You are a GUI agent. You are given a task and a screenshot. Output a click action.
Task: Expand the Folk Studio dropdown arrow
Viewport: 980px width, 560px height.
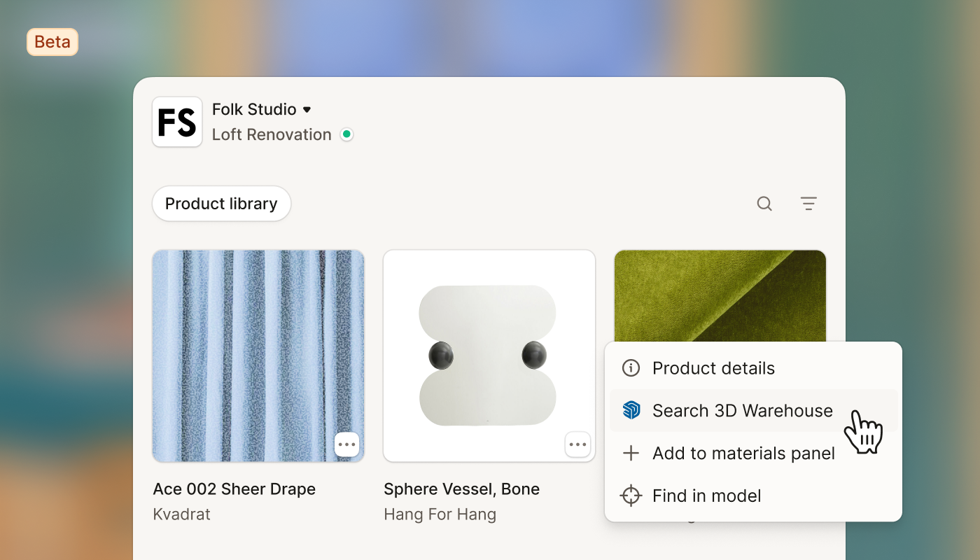coord(307,110)
